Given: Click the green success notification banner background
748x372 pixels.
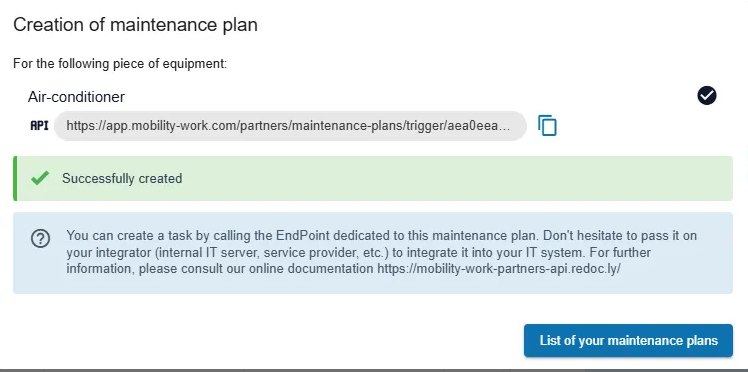Looking at the screenshot, I should click(x=373, y=178).
